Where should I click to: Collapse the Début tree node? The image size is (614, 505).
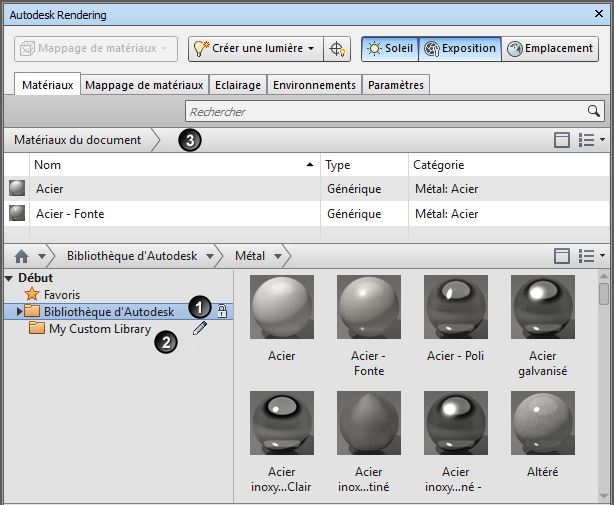(x=9, y=278)
